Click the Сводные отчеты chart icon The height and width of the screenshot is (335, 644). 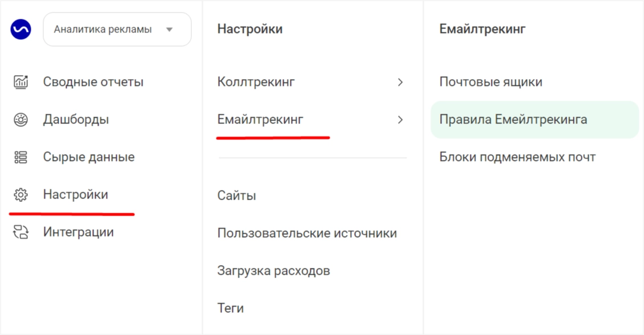(x=20, y=82)
